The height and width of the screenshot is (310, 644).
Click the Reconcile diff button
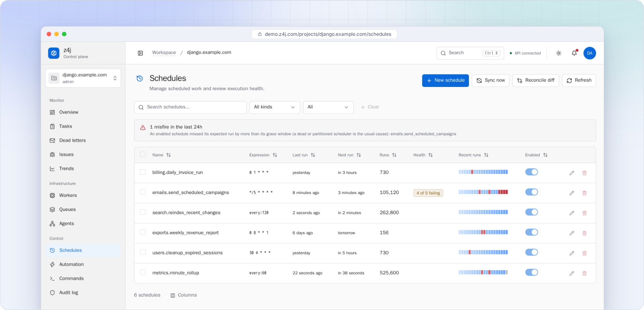[536, 81]
